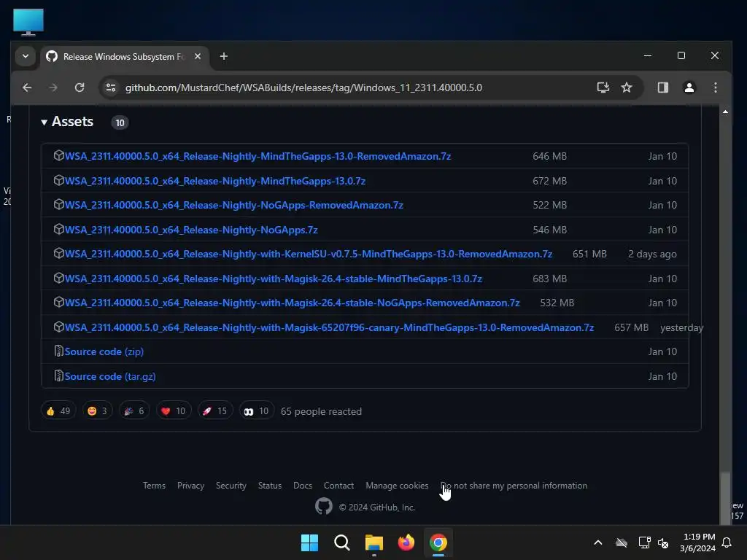Download NoGApps-RemovedAmazon.7z asset
Viewport: 747px width, 560px height.
[x=234, y=205]
